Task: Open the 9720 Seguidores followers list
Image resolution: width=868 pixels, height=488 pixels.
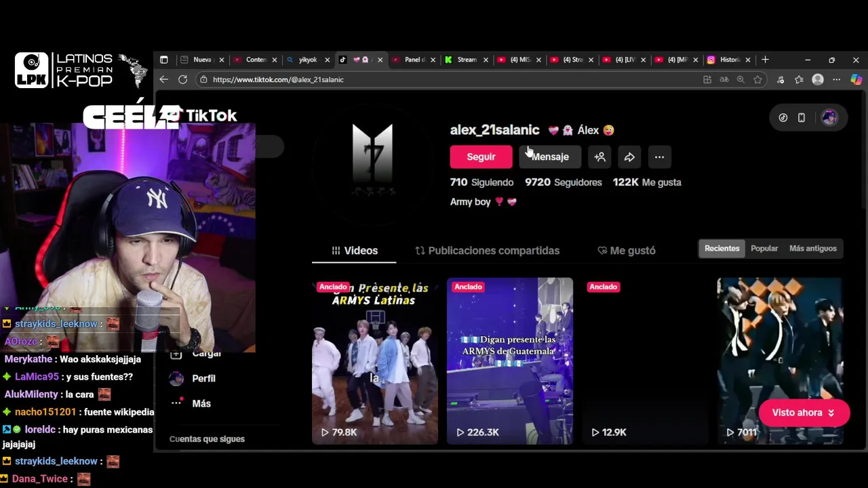Action: tap(563, 182)
